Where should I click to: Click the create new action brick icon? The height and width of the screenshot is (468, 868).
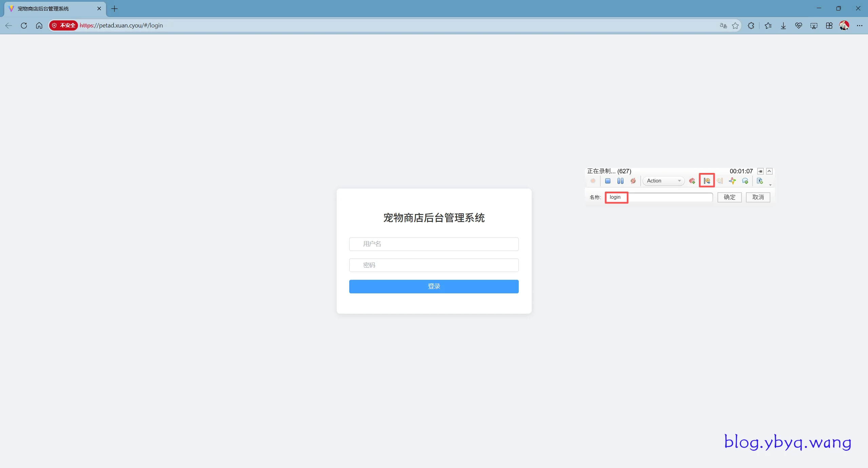click(x=692, y=181)
